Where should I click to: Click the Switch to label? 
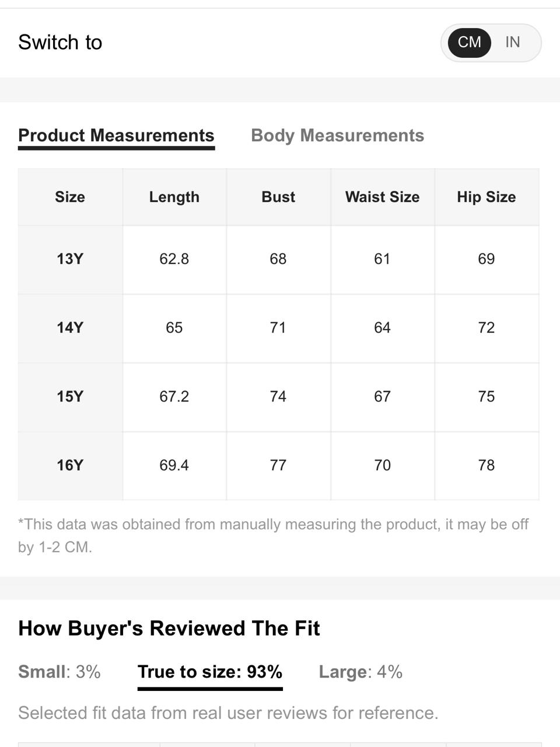pos(60,43)
